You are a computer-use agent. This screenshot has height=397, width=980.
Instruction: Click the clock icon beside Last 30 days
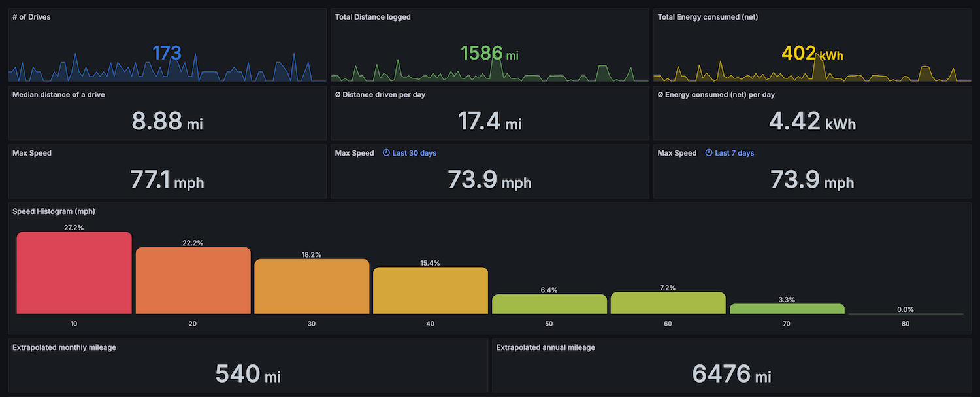pos(386,153)
